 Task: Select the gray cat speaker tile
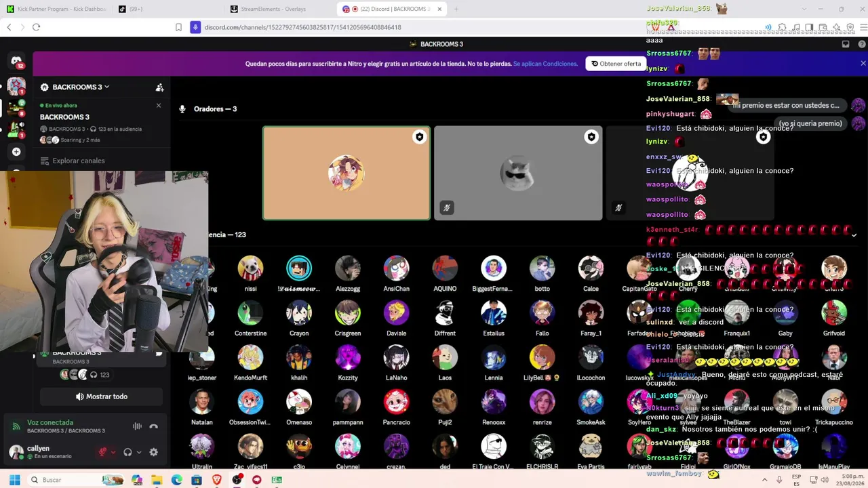[518, 173]
